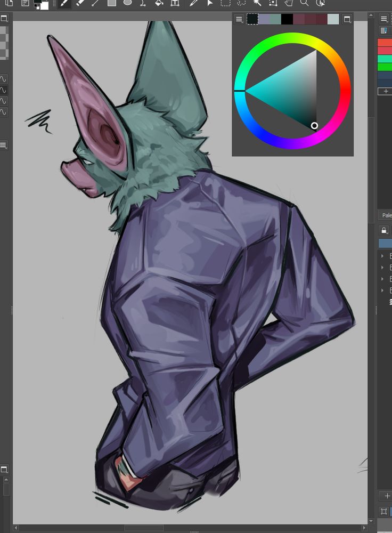
Task: Open the Palette tab in right panel
Action: click(386, 215)
